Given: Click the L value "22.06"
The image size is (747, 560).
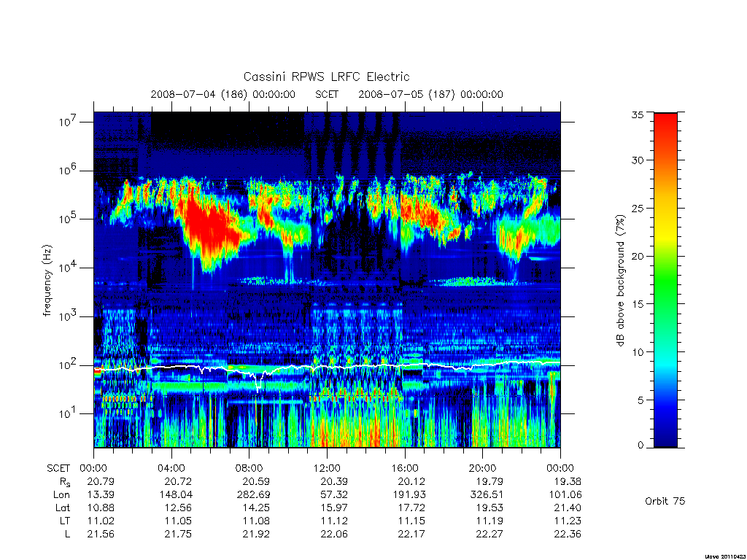Looking at the screenshot, I should point(334,534).
